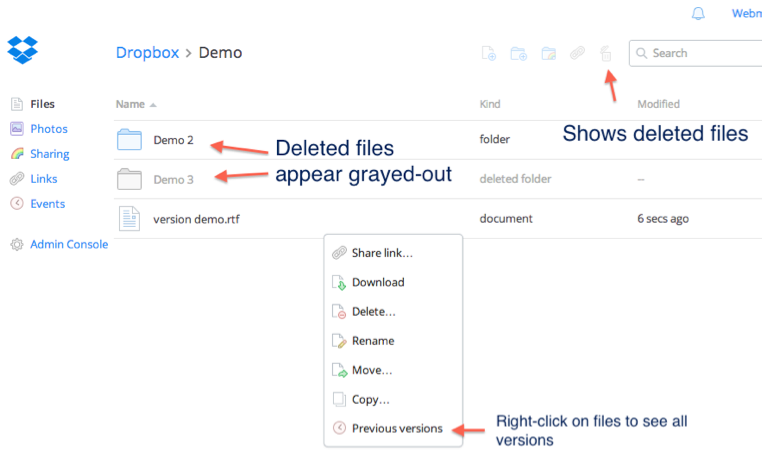Open Photos in the sidebar
This screenshot has height=462, width=762.
pyautogui.click(x=49, y=129)
